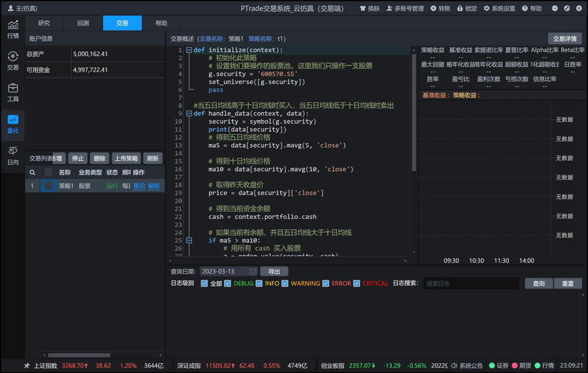Click the 导出 export log button
Image resolution: width=588 pixels, height=373 pixels.
pyautogui.click(x=274, y=271)
